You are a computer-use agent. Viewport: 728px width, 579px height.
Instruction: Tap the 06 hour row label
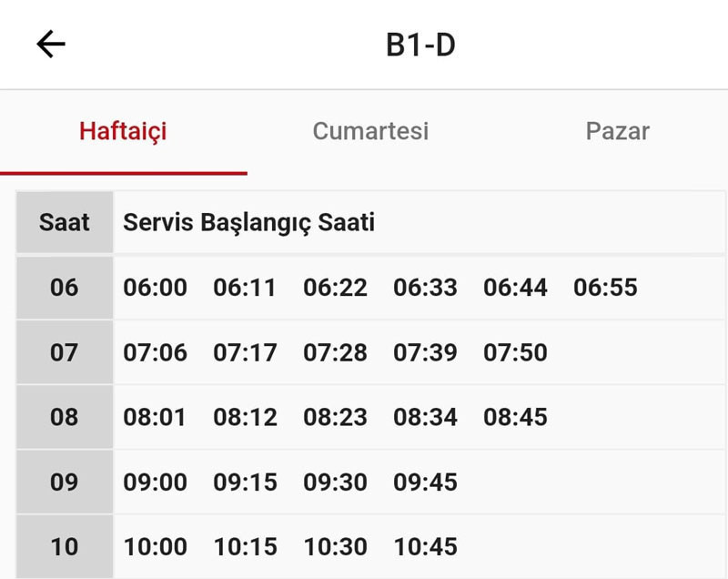pos(65,288)
